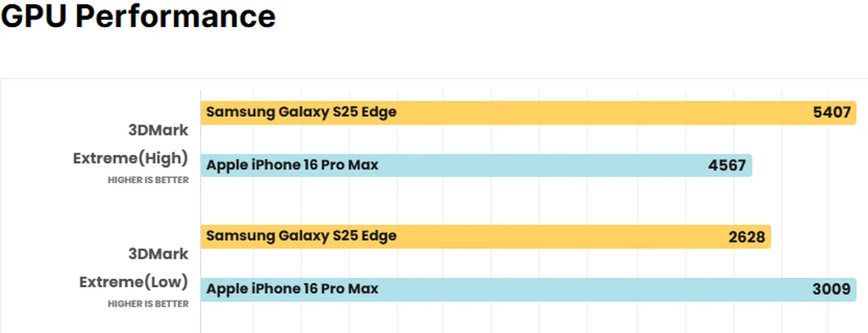The width and height of the screenshot is (868, 333).
Task: Click the 2628 score value
Action: pos(747,236)
